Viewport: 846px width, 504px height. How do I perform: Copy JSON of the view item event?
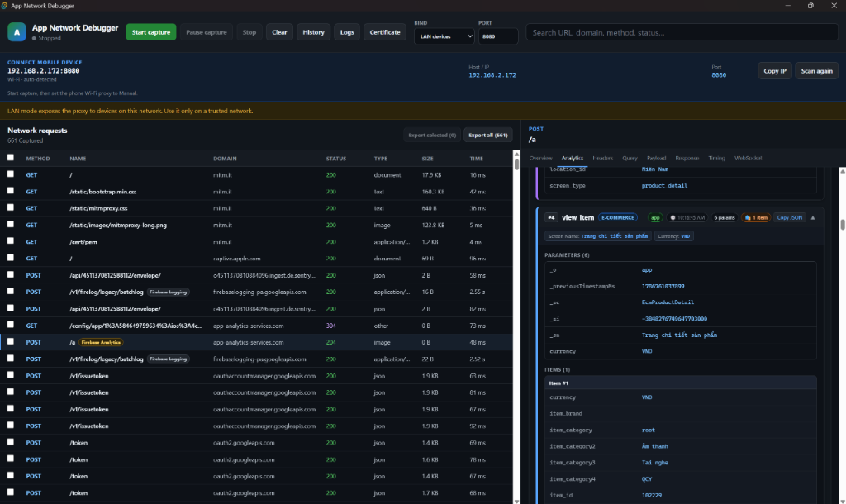point(789,218)
